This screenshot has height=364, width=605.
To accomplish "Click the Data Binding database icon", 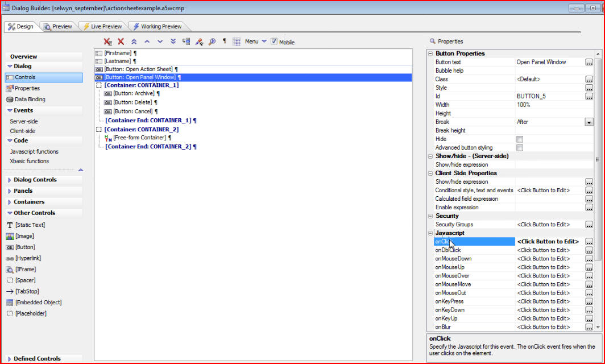I will [10, 100].
